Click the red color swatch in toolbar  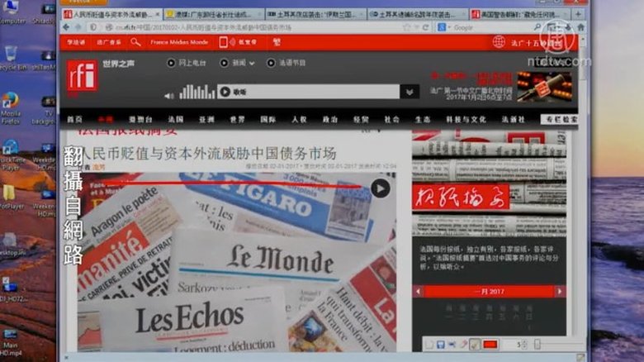tap(490, 344)
